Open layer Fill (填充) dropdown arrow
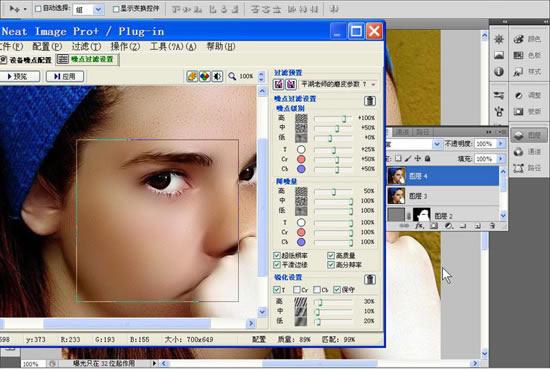This screenshot has height=369, width=550. pyautogui.click(x=501, y=159)
